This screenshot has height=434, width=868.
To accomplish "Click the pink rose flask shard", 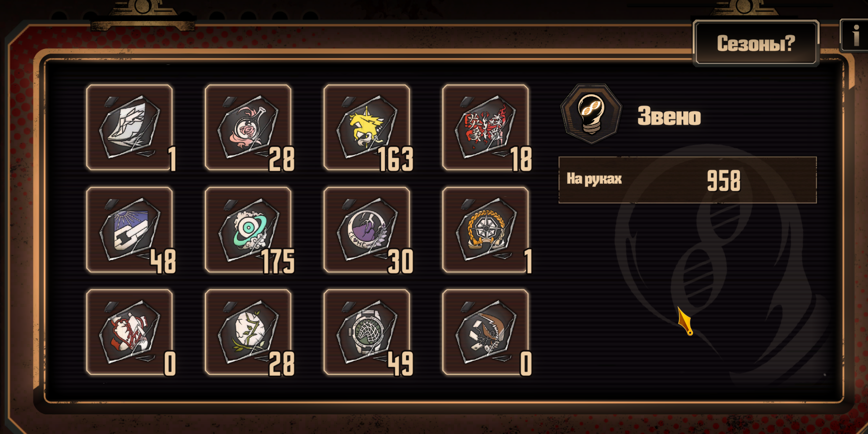I will (x=248, y=127).
